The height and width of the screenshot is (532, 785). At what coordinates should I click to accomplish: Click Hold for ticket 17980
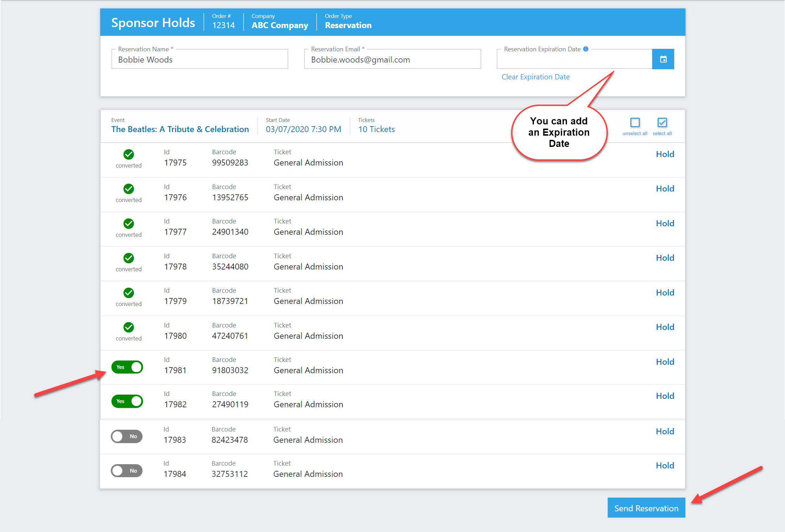(x=665, y=327)
